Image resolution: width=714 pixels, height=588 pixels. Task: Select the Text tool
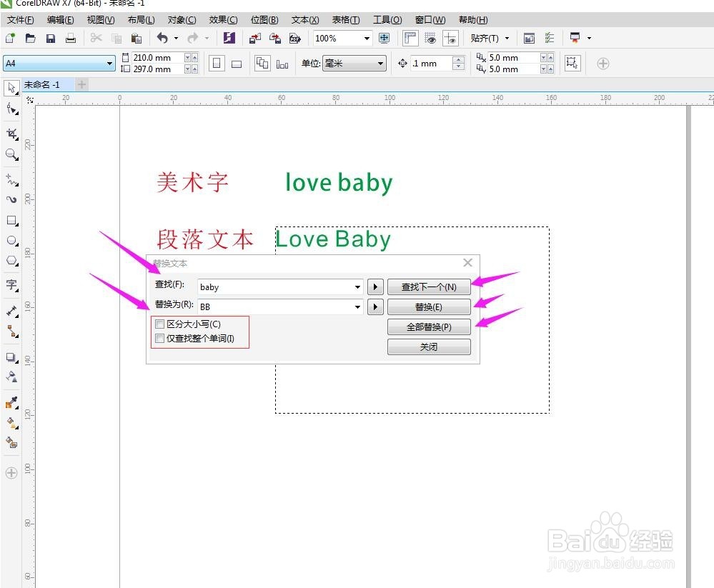[x=12, y=285]
